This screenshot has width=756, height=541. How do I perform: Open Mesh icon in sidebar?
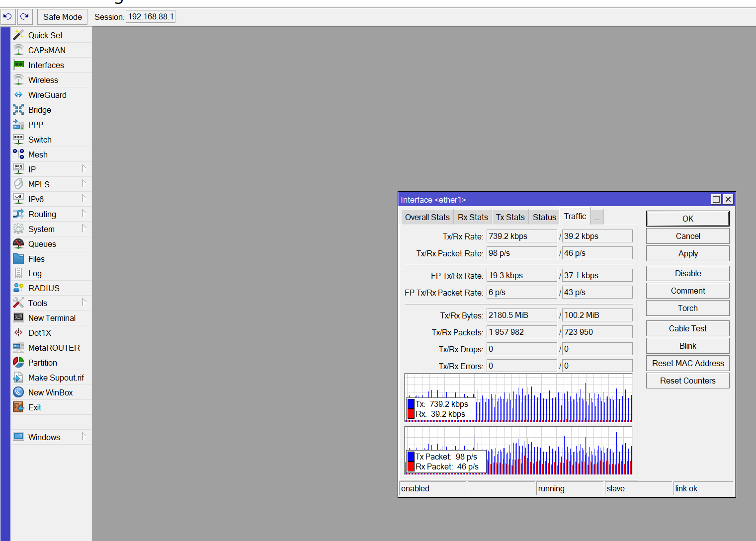click(x=18, y=155)
